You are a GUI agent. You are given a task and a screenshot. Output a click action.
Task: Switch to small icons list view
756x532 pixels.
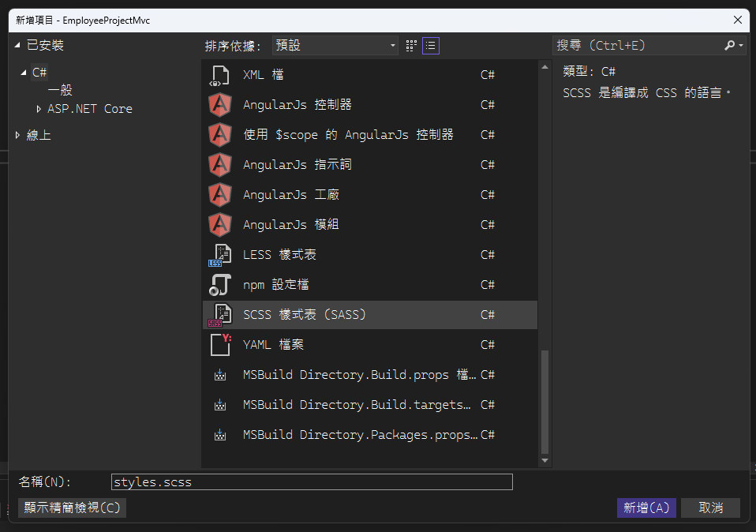click(431, 46)
